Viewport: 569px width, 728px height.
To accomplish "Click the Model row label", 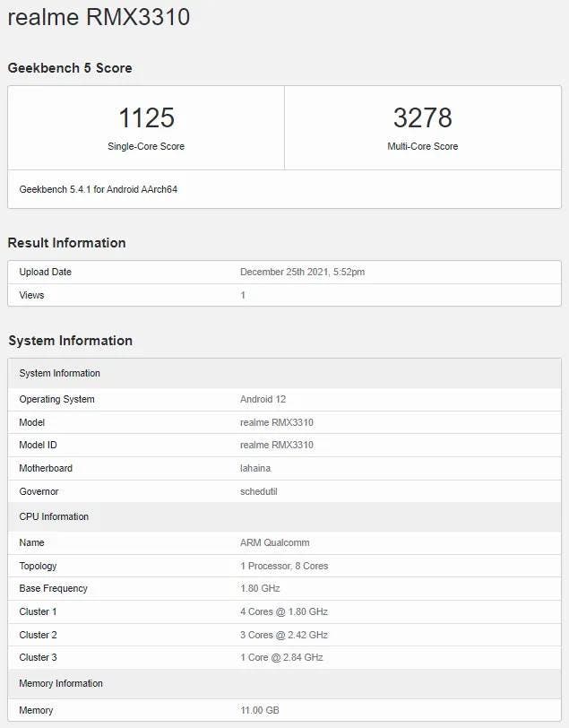I will click(32, 422).
